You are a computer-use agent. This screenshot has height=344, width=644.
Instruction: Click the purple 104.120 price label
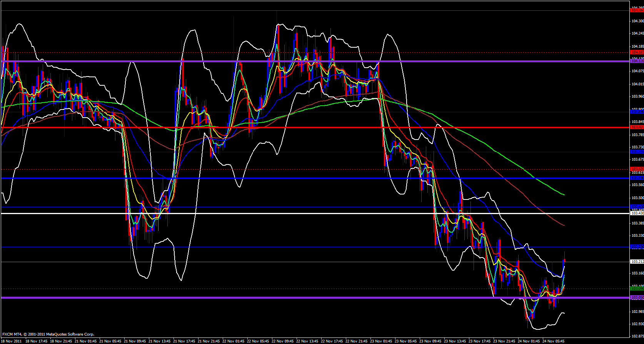637,61
